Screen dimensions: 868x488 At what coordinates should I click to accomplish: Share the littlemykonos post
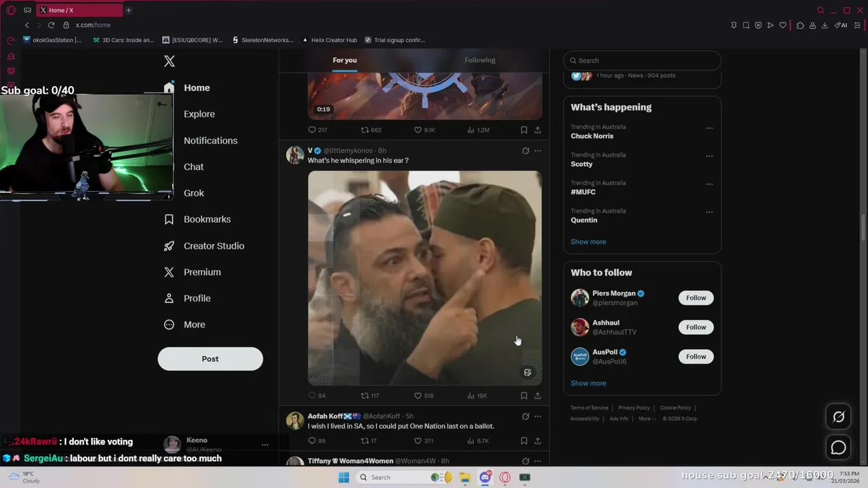point(538,396)
